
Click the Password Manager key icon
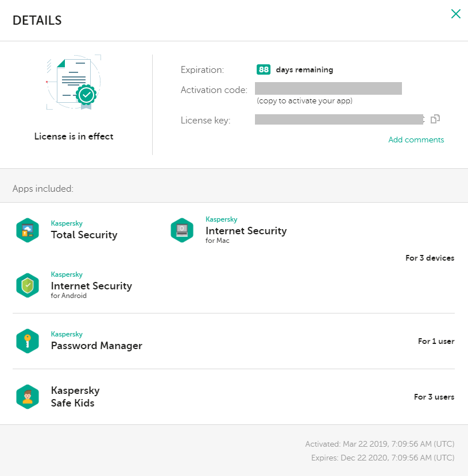27,341
